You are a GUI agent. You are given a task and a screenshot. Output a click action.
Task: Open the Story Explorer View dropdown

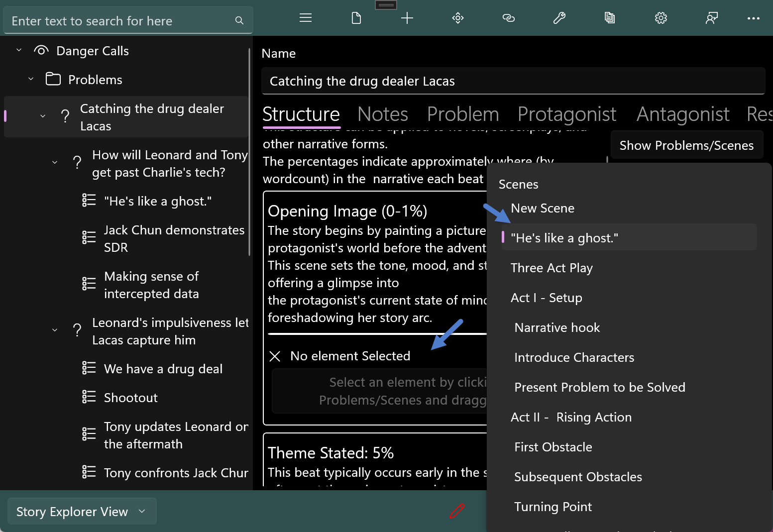point(82,512)
